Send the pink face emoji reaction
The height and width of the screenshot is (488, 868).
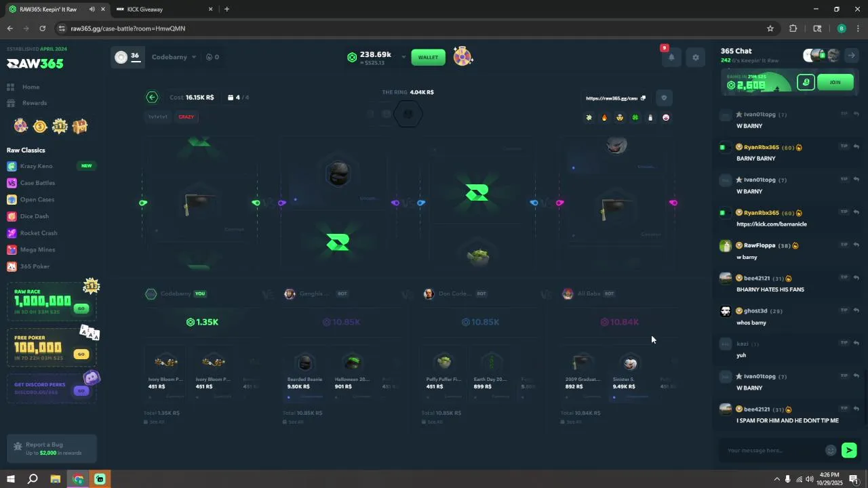click(x=666, y=118)
